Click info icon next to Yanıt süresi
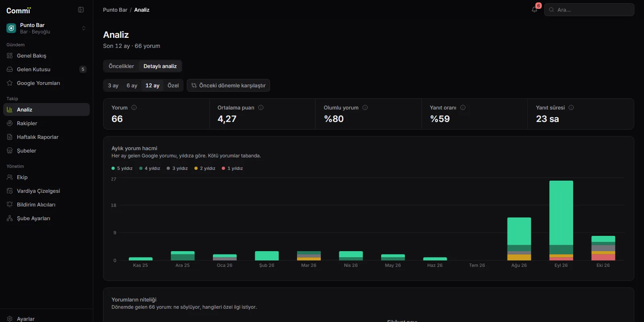Image resolution: width=644 pixels, height=322 pixels. [x=571, y=107]
